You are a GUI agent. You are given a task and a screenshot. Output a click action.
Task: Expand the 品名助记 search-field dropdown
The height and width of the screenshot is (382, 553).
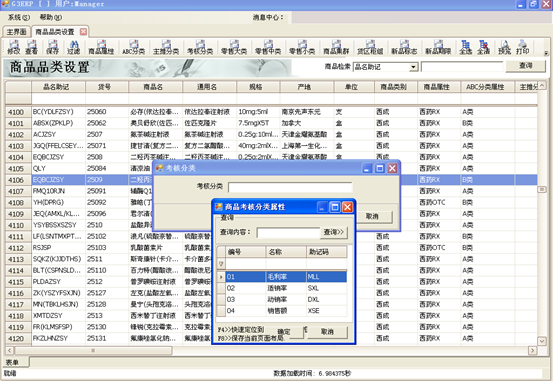click(x=413, y=67)
